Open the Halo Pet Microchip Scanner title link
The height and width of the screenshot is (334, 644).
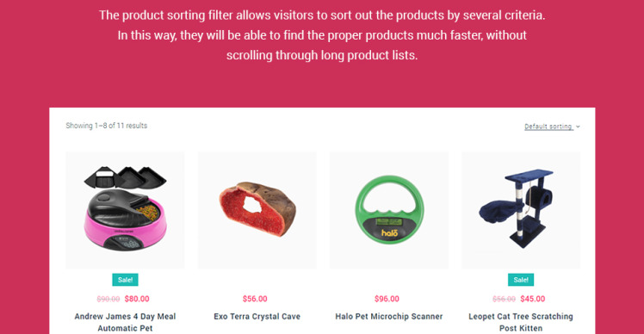389,316
